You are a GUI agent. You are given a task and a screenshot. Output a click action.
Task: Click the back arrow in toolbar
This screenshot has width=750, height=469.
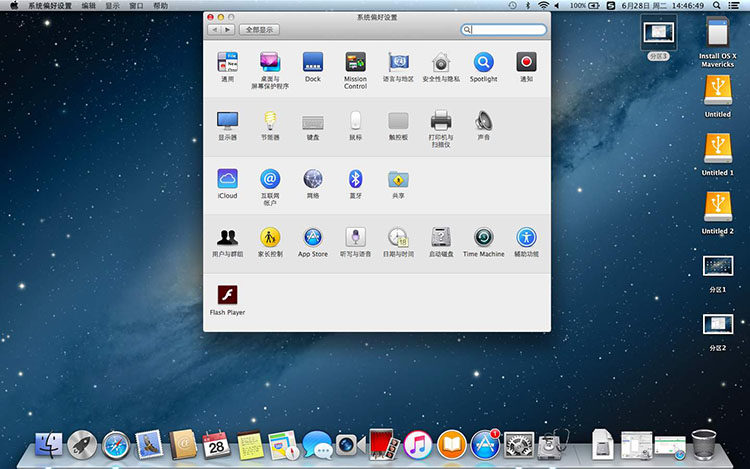point(215,30)
